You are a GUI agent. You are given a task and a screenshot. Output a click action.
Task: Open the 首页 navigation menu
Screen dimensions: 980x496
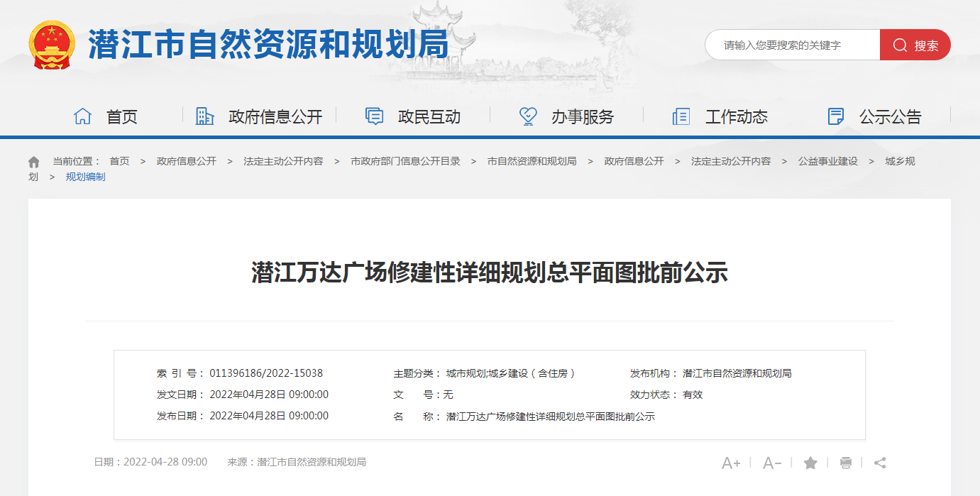[x=106, y=116]
